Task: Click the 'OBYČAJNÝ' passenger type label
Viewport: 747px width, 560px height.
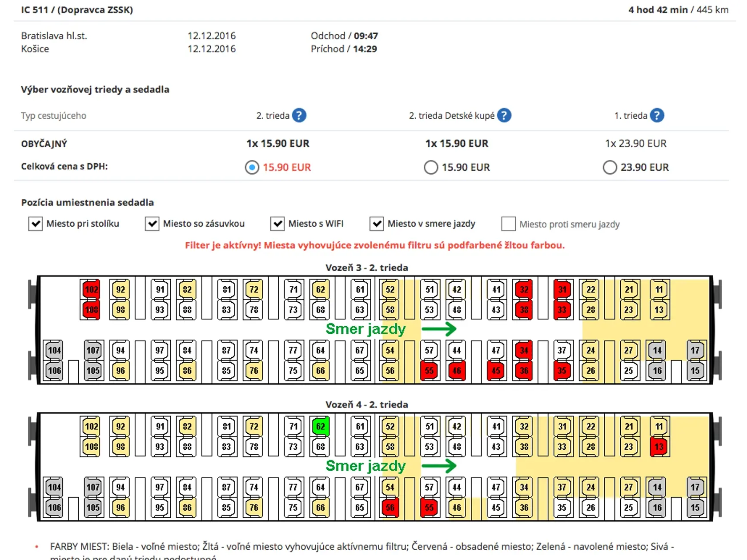Action: point(44,144)
